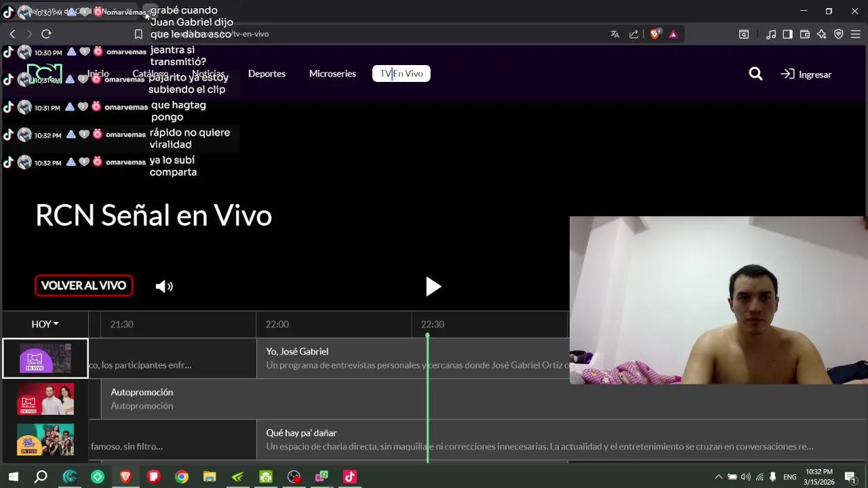Open the Brave taskbar icon

pyautogui.click(x=125, y=476)
